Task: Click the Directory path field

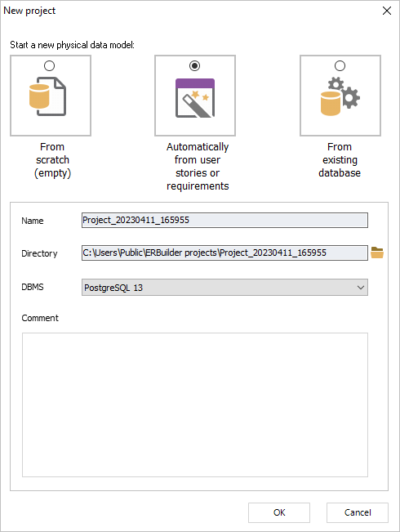Action: tap(224, 253)
